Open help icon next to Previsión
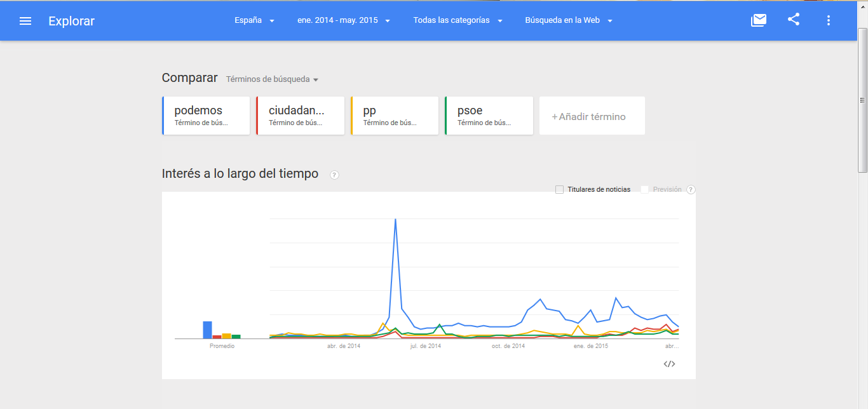The height and width of the screenshot is (409, 868). point(691,189)
